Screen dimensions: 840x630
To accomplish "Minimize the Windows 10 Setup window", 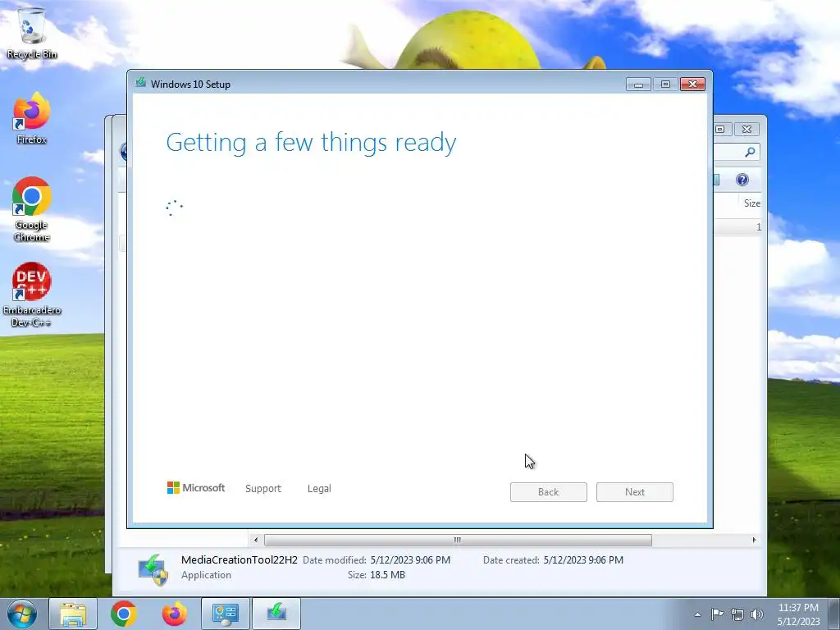I will 638,84.
